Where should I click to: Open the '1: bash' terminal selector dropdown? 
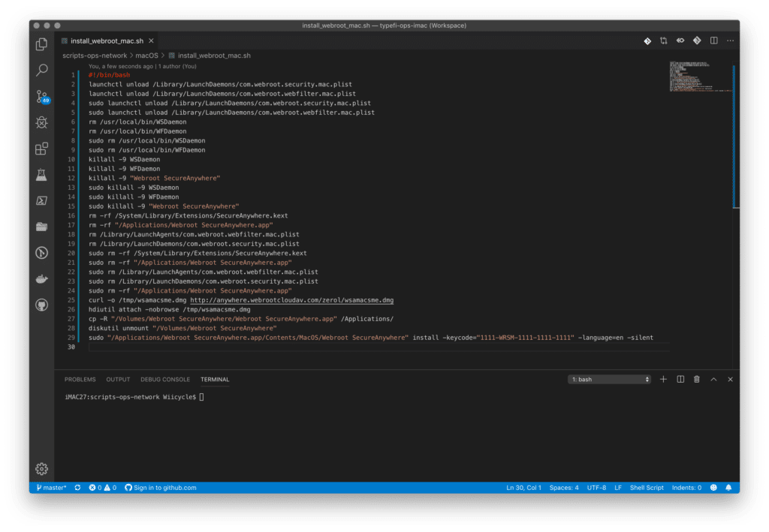tap(609, 379)
